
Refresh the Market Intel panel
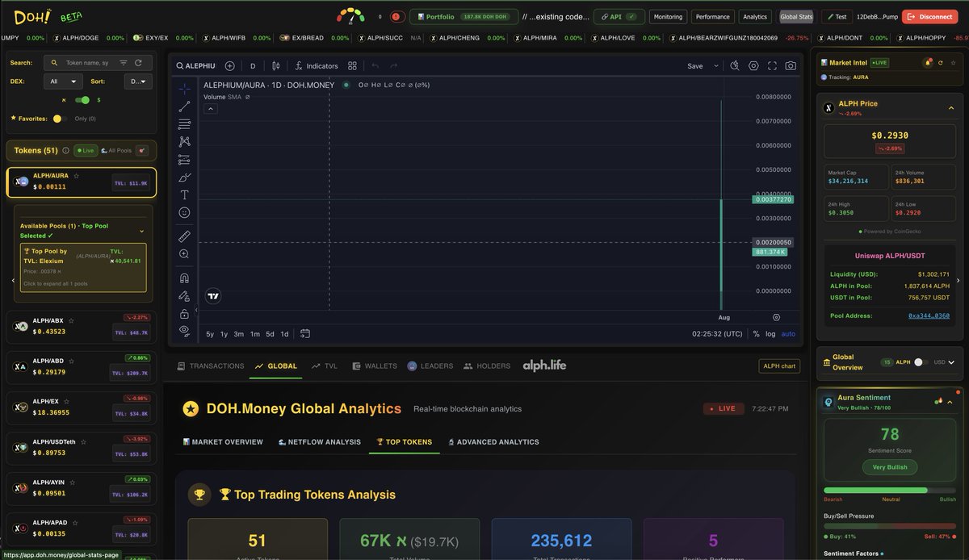(940, 62)
